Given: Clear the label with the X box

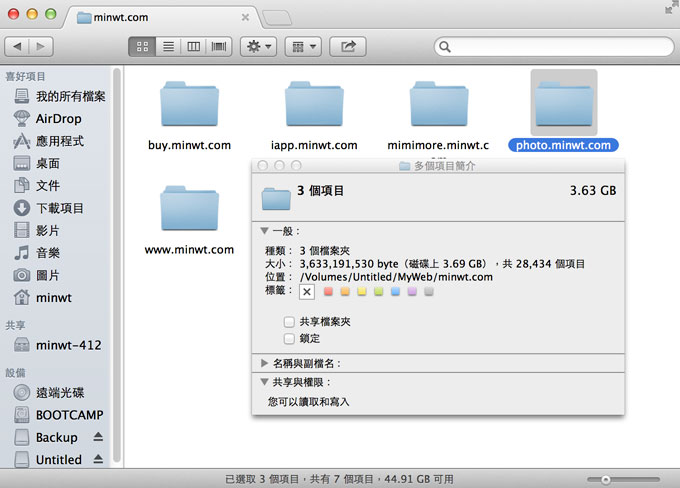Looking at the screenshot, I should pyautogui.click(x=307, y=292).
